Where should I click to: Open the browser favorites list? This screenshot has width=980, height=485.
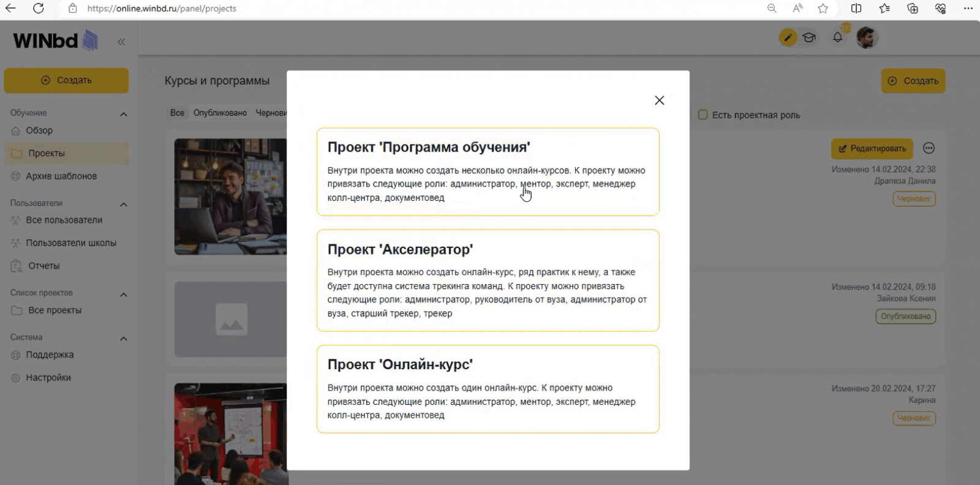tap(884, 9)
